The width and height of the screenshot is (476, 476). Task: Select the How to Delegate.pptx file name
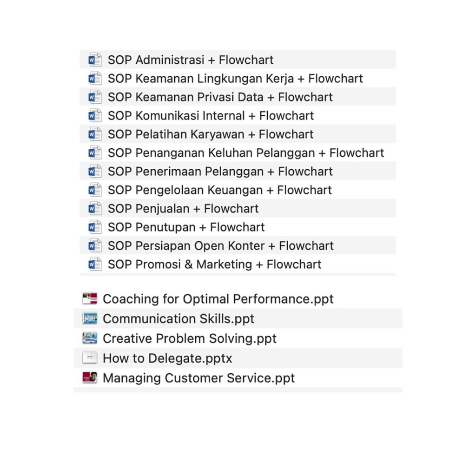(167, 358)
